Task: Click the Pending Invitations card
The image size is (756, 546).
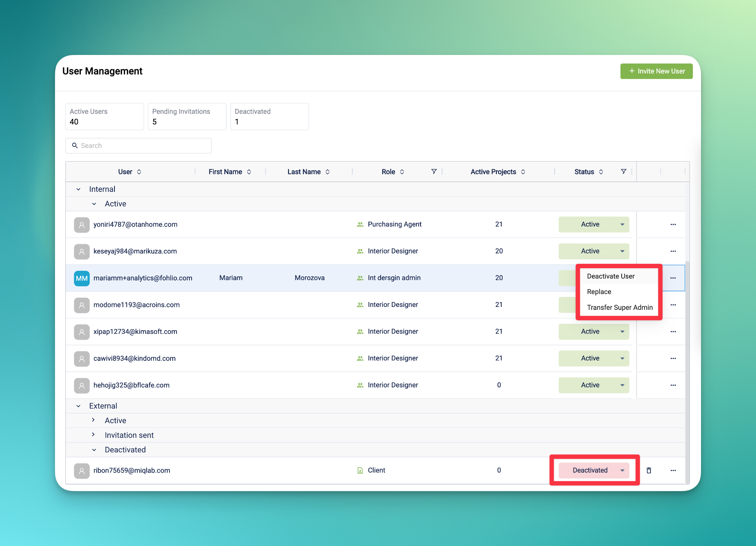Action: pos(187,117)
